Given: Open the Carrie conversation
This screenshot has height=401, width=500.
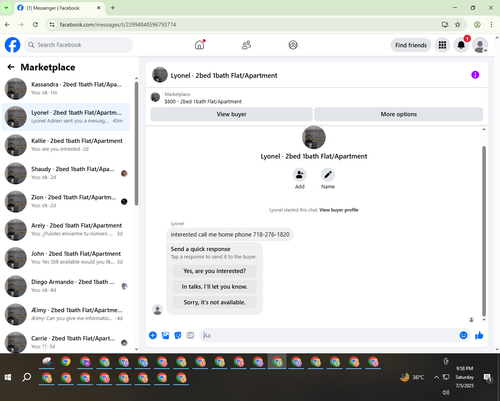Looking at the screenshot, I should pos(66,342).
